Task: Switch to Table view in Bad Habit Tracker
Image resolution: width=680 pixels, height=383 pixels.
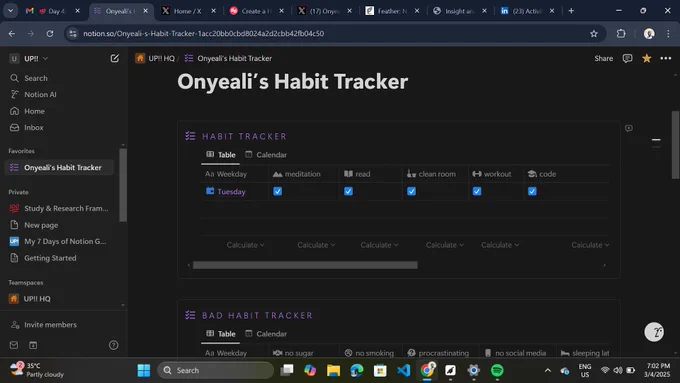Action: tap(221, 334)
